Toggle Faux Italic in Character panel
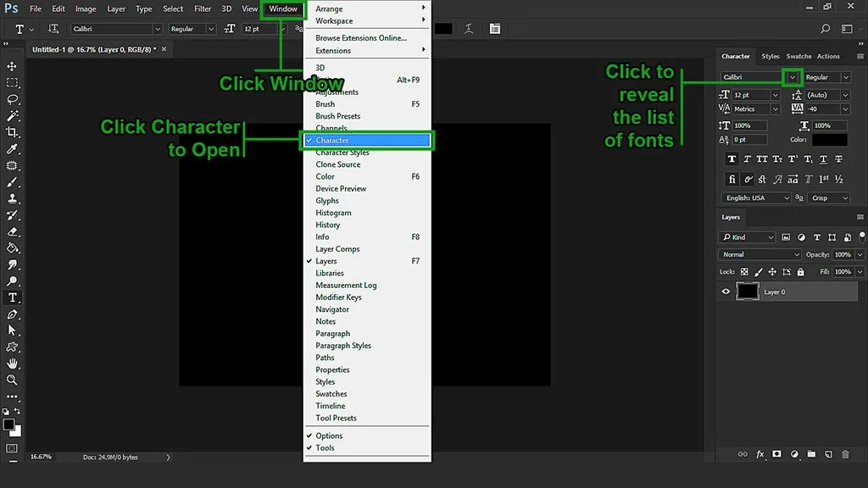 pyautogui.click(x=747, y=159)
